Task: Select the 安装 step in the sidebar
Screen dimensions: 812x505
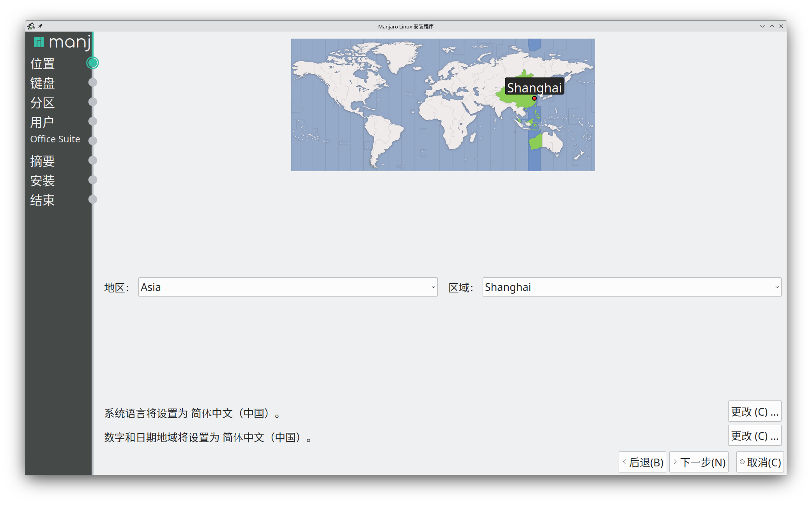Action: click(42, 180)
